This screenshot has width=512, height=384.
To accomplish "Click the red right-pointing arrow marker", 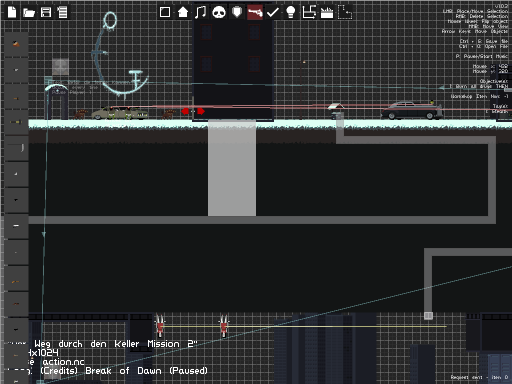I will [x=201, y=111].
